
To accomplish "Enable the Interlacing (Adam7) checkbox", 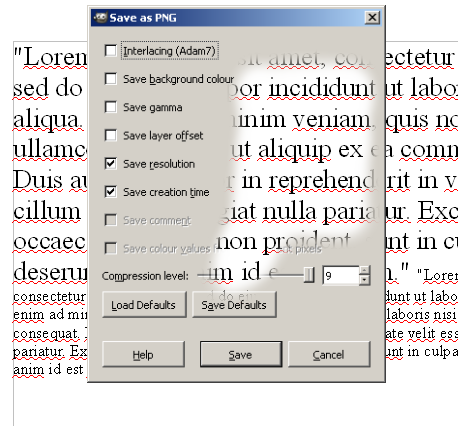I will pos(110,51).
